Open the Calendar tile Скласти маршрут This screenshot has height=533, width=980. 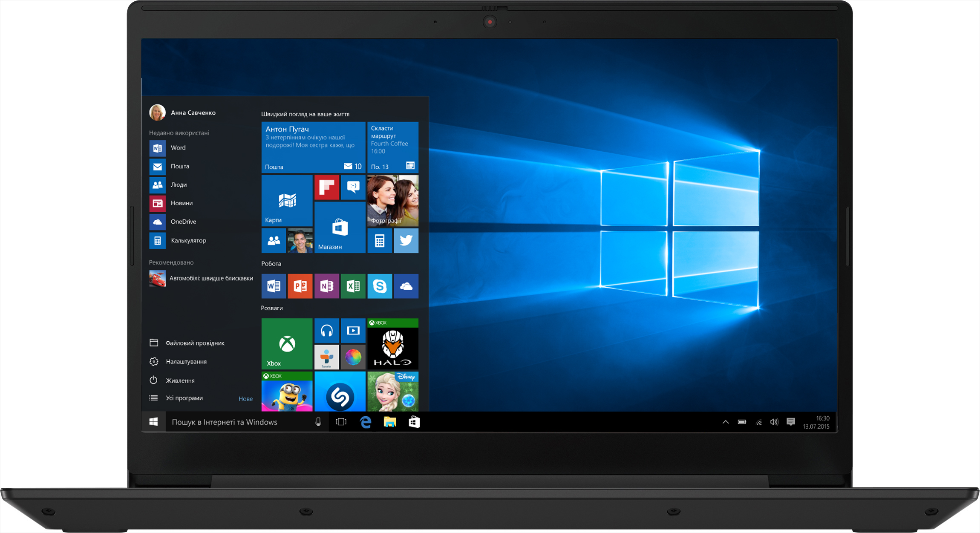coord(393,147)
